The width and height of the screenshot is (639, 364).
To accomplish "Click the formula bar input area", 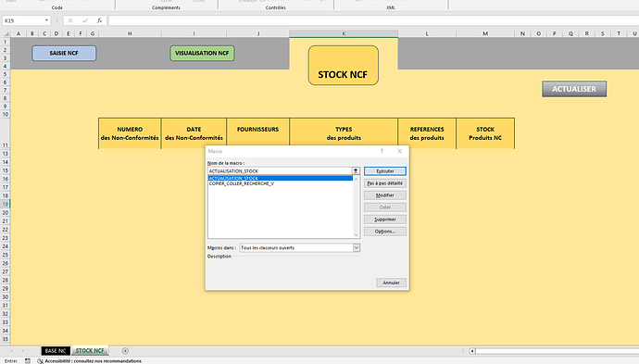I will 373,20.
